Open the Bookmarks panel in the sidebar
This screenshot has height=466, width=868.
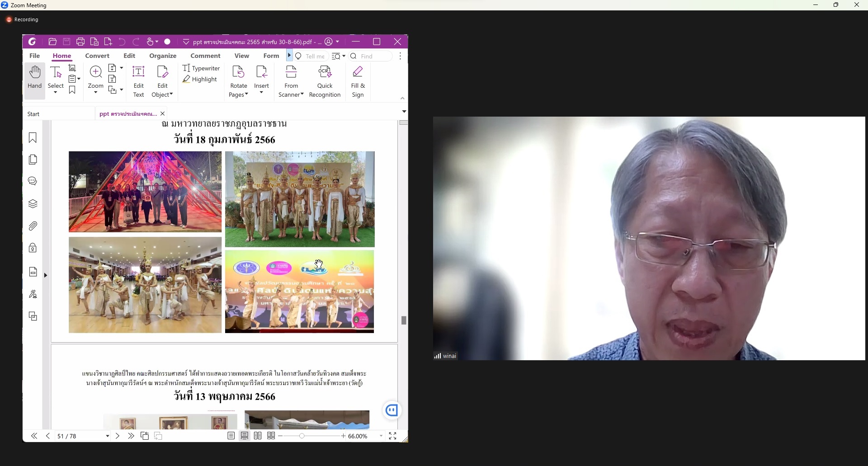(x=33, y=138)
